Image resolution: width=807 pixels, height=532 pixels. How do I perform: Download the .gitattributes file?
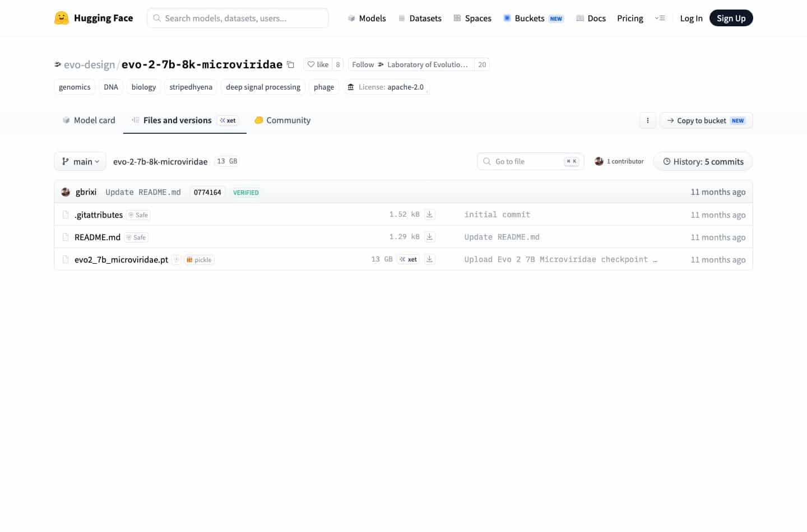click(x=430, y=214)
